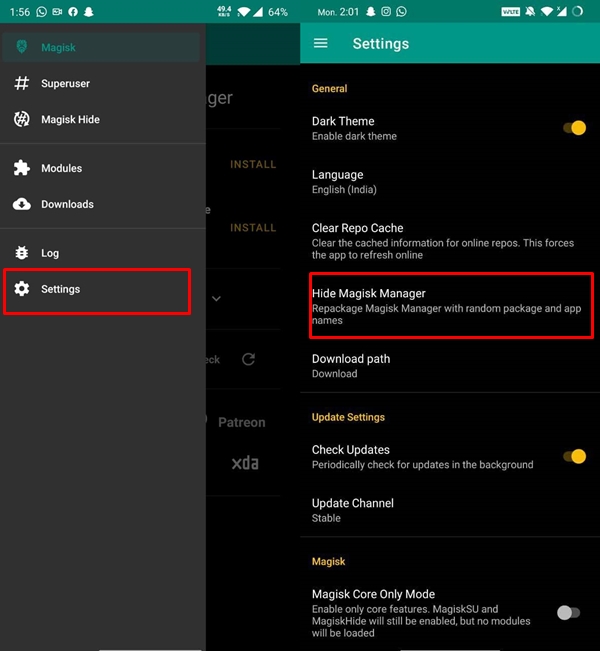Open the Update Channel dropdown
The width and height of the screenshot is (600, 651).
(x=450, y=510)
